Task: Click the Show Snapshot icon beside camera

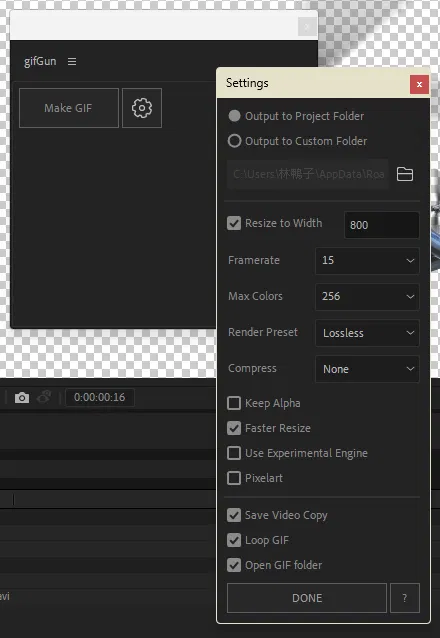Action: 44,397
